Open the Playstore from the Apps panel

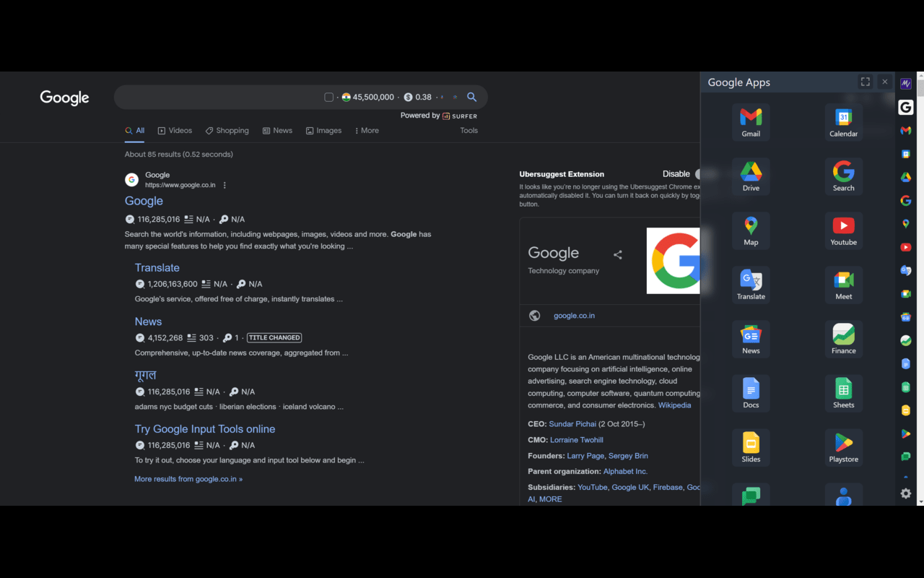[843, 447]
